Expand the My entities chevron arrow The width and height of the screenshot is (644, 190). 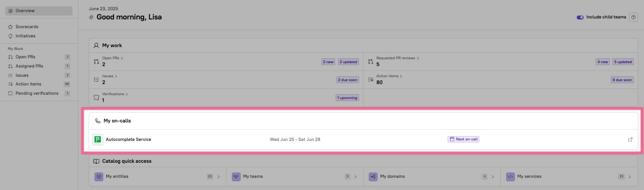(219, 176)
